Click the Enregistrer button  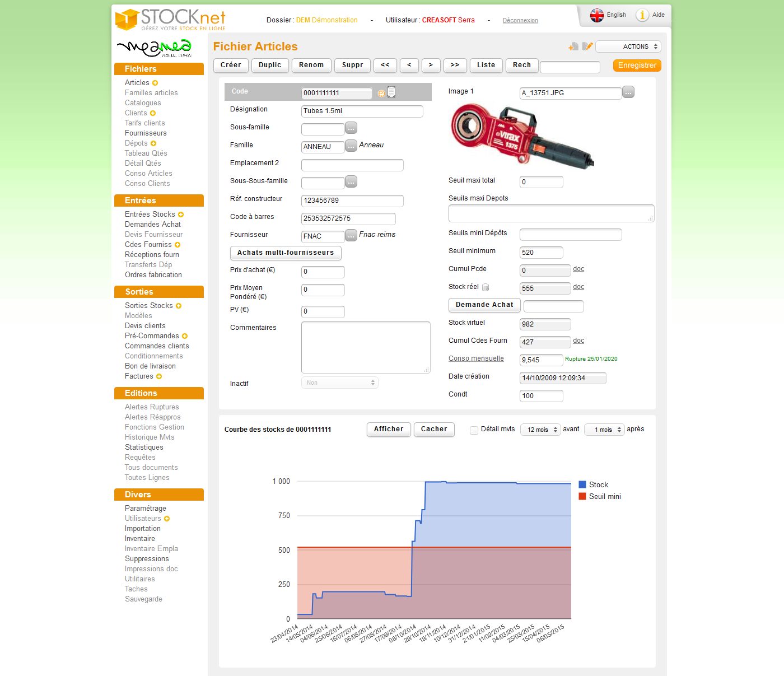[637, 66]
